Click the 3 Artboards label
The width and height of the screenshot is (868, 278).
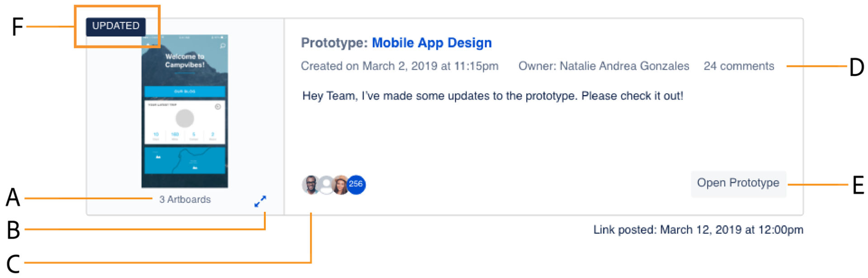[x=184, y=199]
